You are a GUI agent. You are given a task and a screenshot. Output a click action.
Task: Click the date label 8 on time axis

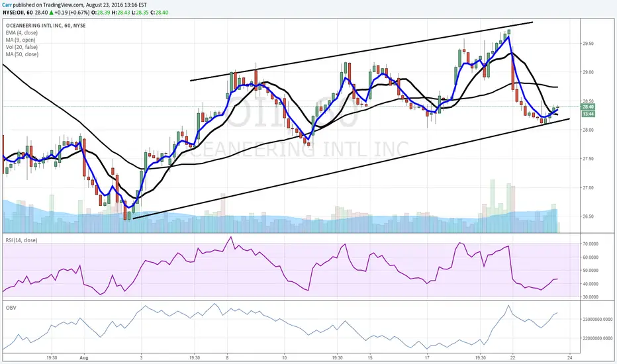227,357
